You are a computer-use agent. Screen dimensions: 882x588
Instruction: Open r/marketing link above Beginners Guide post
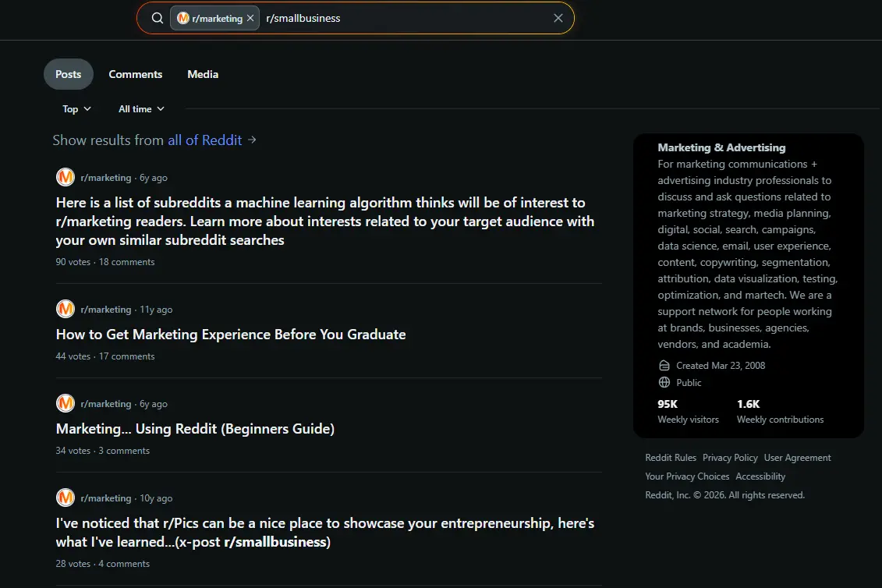(x=106, y=404)
